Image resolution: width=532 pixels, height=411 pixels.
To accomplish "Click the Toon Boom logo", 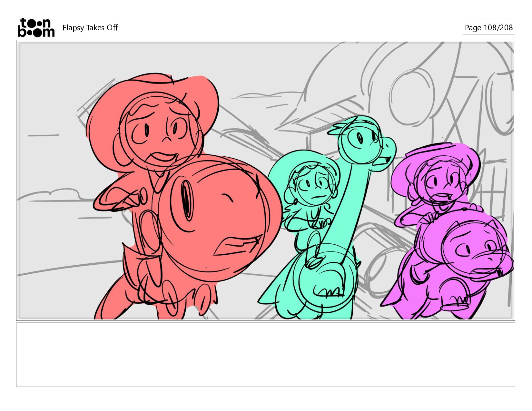I will pyautogui.click(x=36, y=27).
